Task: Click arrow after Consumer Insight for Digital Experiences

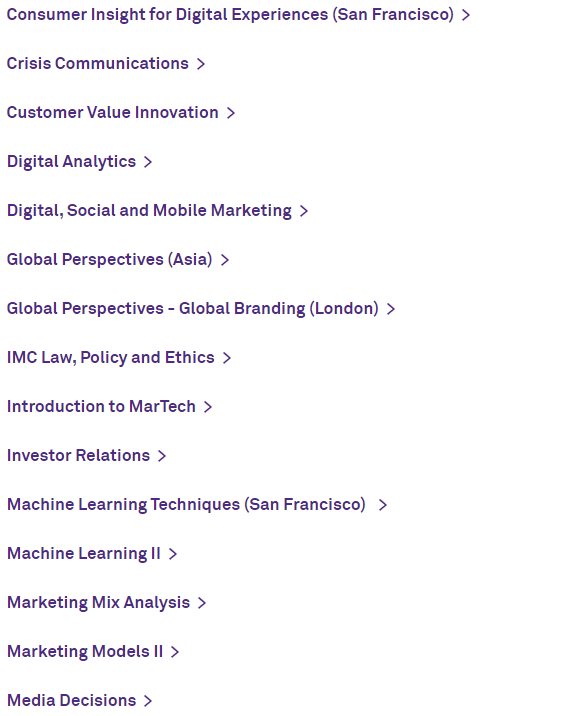Action: point(466,15)
